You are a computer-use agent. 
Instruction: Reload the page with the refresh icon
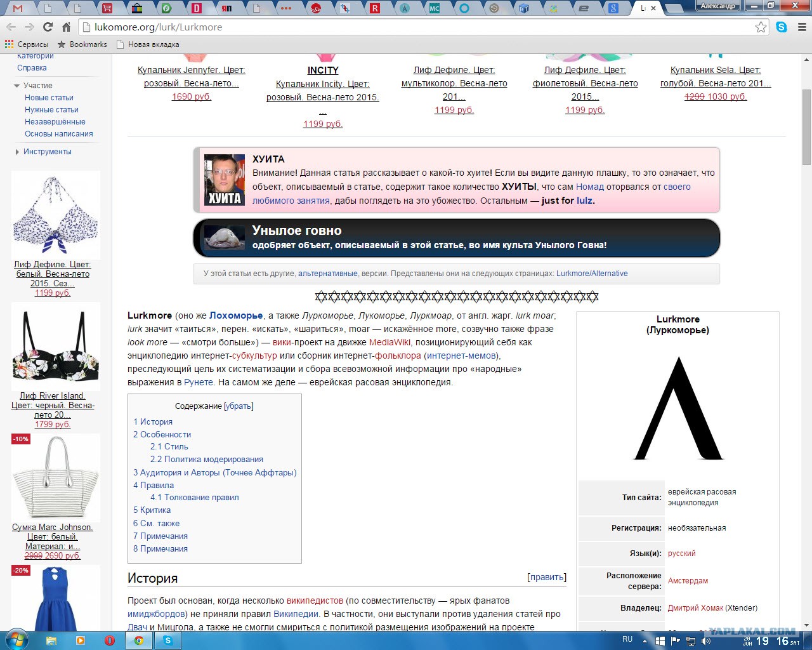(x=48, y=27)
